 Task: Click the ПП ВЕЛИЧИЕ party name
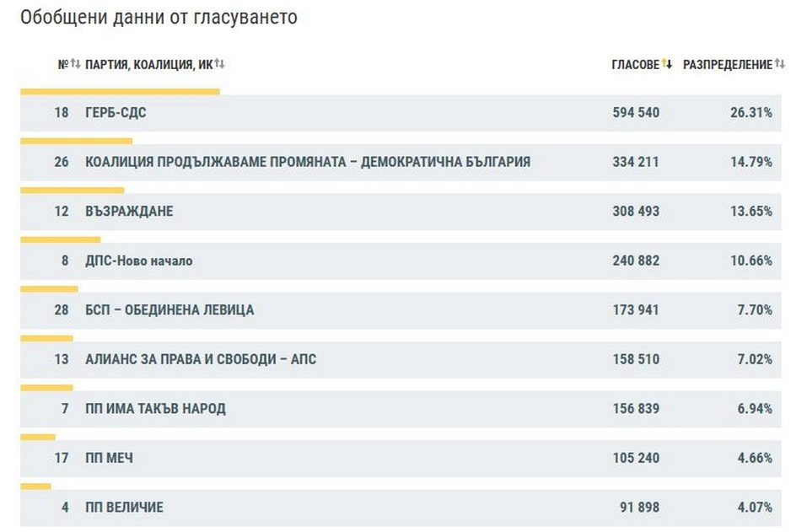tap(124, 508)
